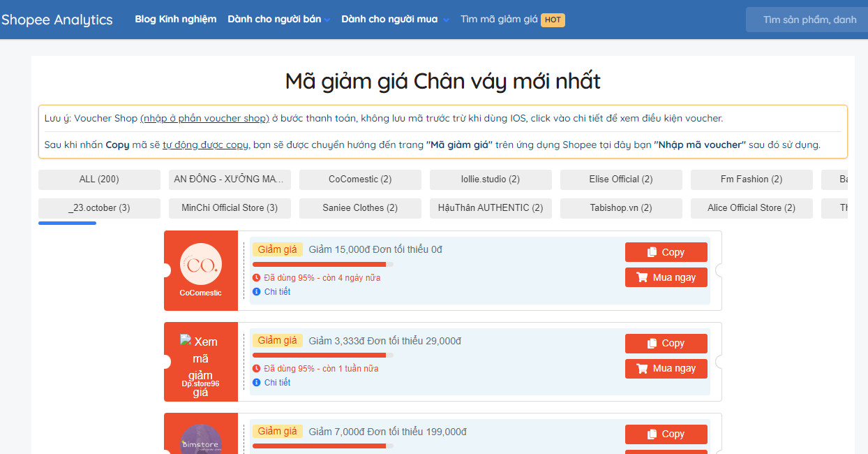Click clock icon on CoComestic voucher

(257, 278)
